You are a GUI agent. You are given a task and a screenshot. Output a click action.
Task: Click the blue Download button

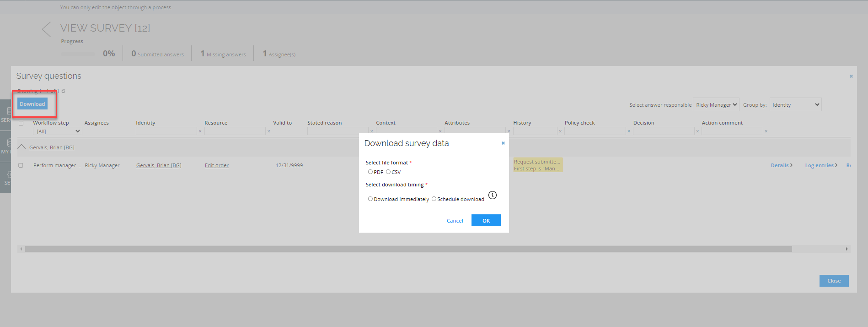[x=32, y=104]
